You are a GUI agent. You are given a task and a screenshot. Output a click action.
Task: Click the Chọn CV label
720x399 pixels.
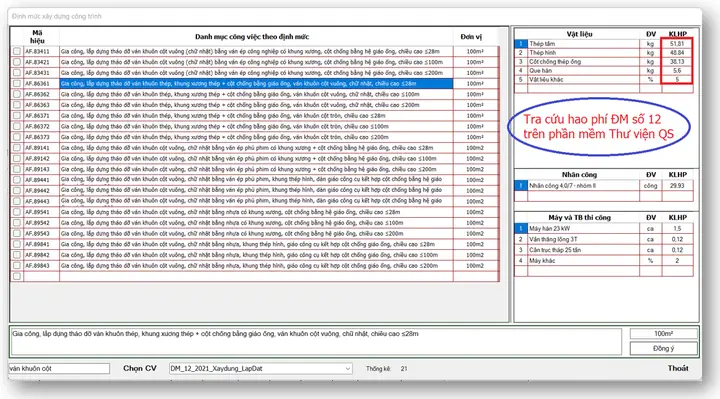pyautogui.click(x=140, y=368)
